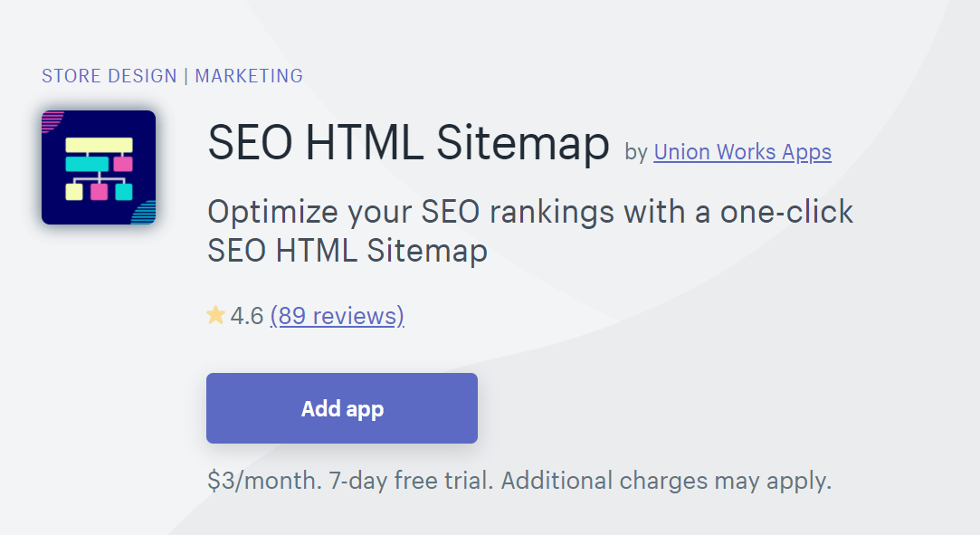Click the SEO HTML Sitemap app icon
980x535 pixels.
(x=99, y=167)
